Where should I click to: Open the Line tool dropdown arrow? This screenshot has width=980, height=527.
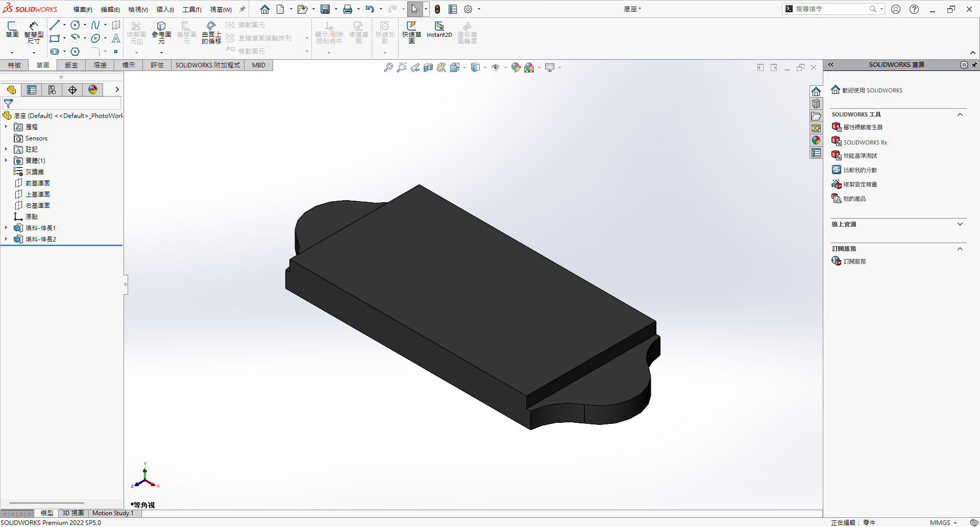[x=64, y=25]
